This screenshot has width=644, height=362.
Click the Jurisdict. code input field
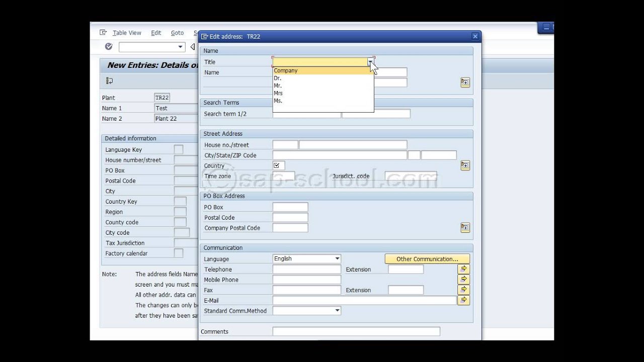point(411,176)
